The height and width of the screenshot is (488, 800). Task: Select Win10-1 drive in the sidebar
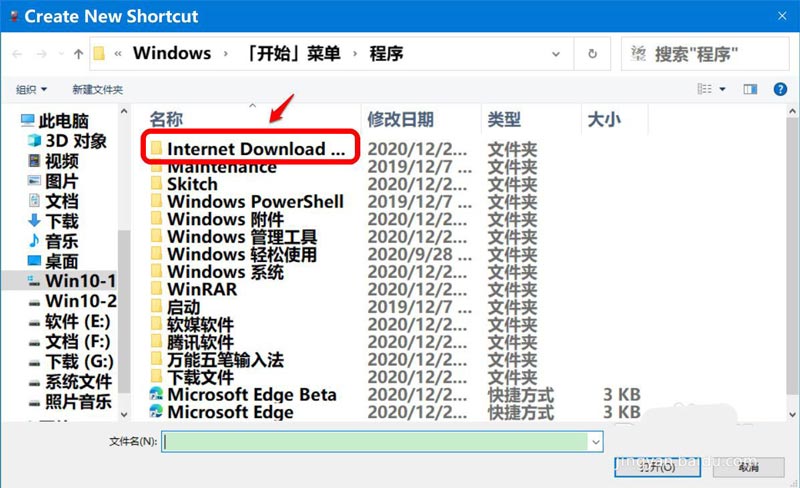[72, 281]
